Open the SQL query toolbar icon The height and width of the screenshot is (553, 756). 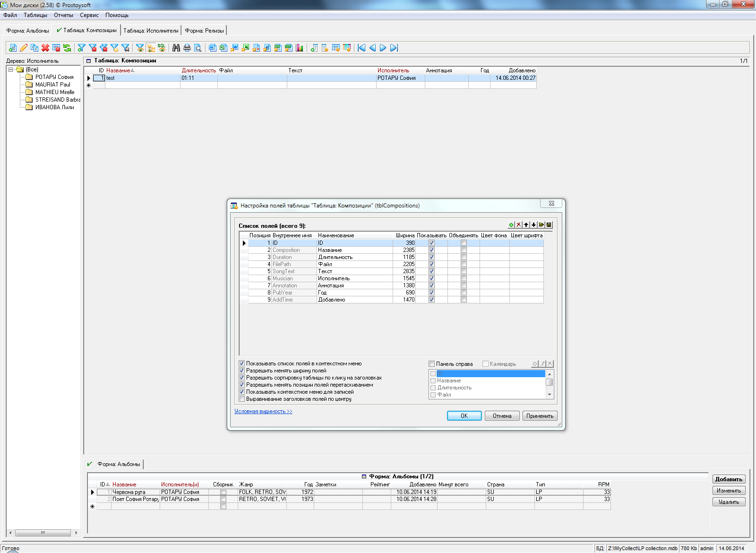(x=162, y=48)
